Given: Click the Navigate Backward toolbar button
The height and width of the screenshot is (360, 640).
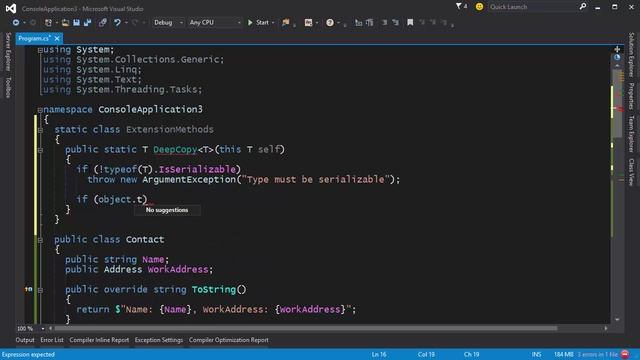Looking at the screenshot, I should [x=16, y=22].
